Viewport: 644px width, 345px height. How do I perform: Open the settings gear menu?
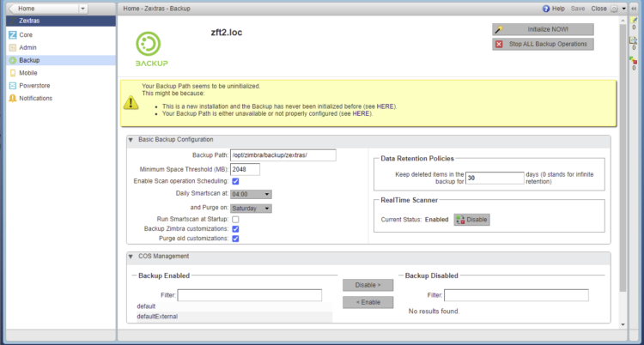[615, 9]
